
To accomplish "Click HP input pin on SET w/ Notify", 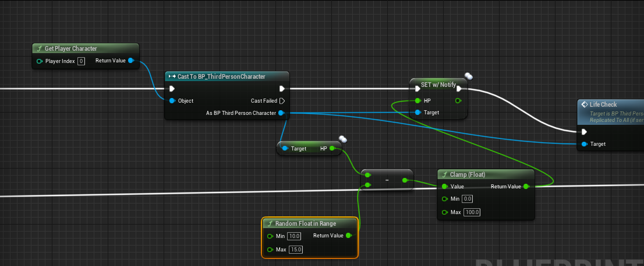I will [417, 100].
